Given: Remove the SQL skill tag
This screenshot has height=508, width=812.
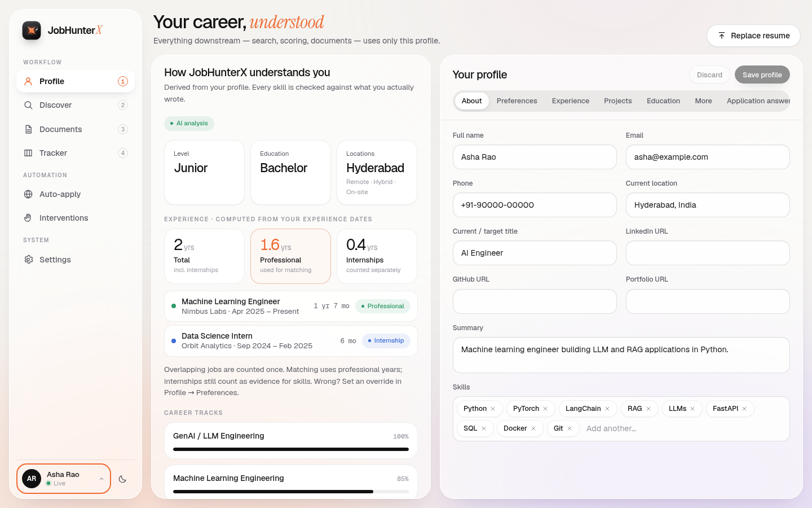Looking at the screenshot, I should point(484,428).
